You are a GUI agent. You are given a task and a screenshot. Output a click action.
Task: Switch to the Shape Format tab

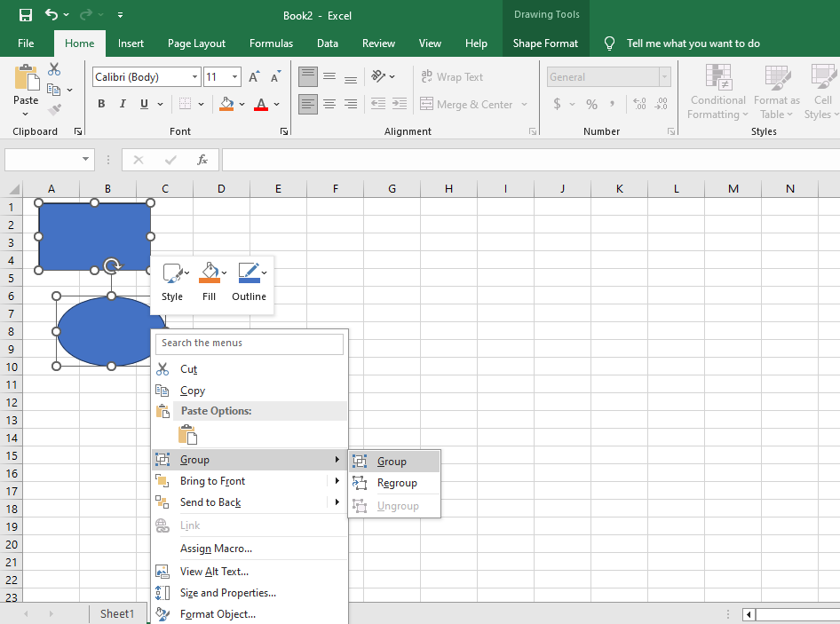(x=545, y=43)
